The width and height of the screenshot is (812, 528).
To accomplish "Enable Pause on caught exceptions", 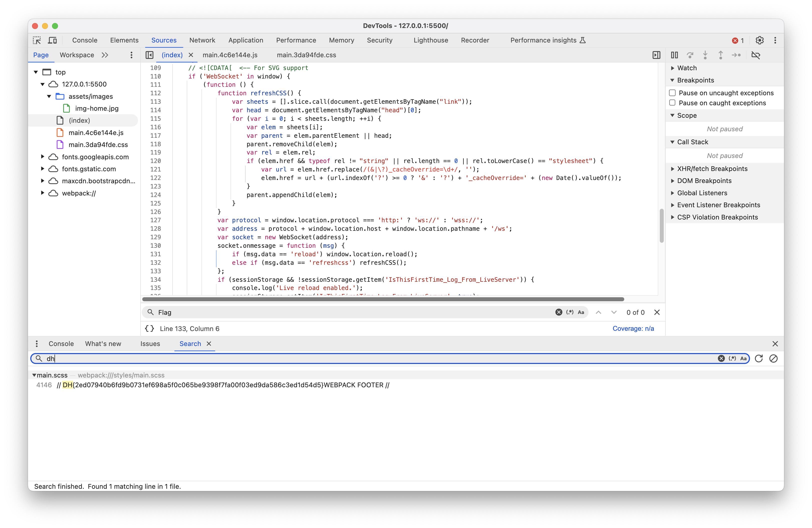I will (x=672, y=103).
